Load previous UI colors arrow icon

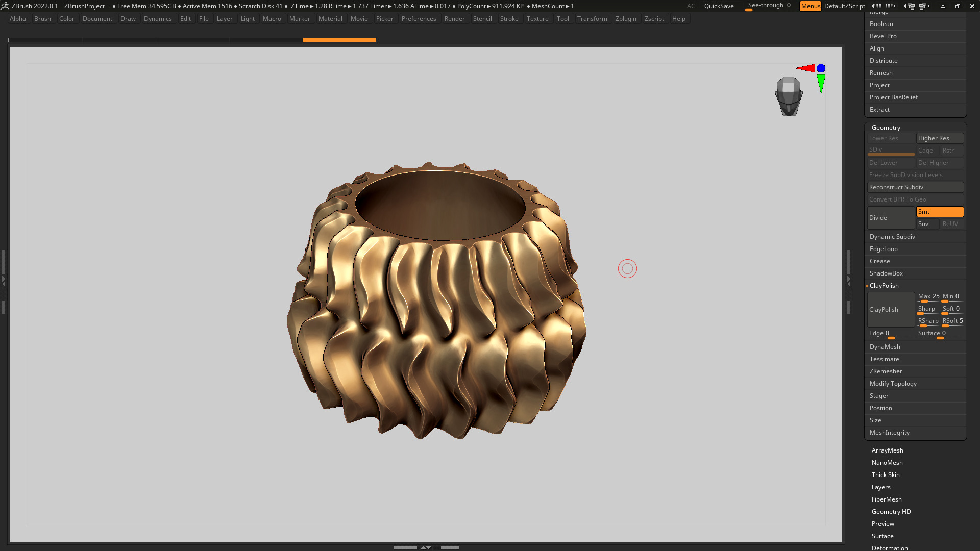tap(877, 6)
